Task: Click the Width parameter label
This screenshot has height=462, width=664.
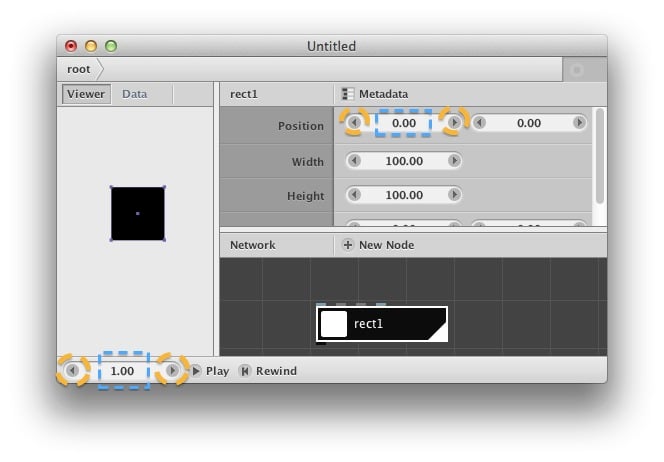Action: [x=307, y=162]
